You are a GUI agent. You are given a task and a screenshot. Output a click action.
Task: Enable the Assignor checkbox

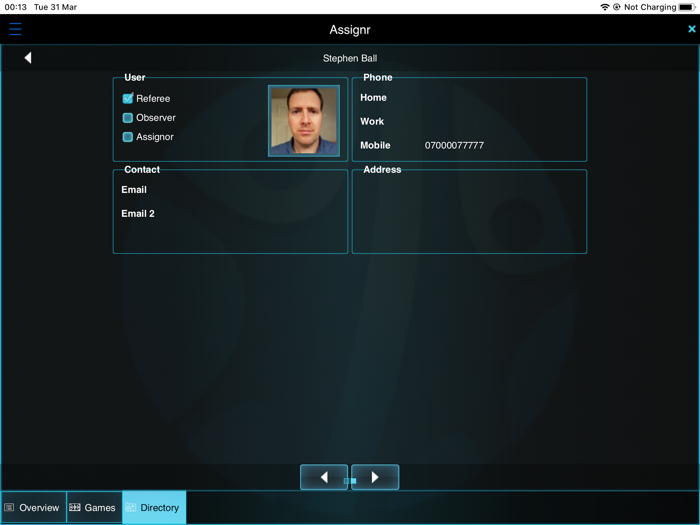128,137
